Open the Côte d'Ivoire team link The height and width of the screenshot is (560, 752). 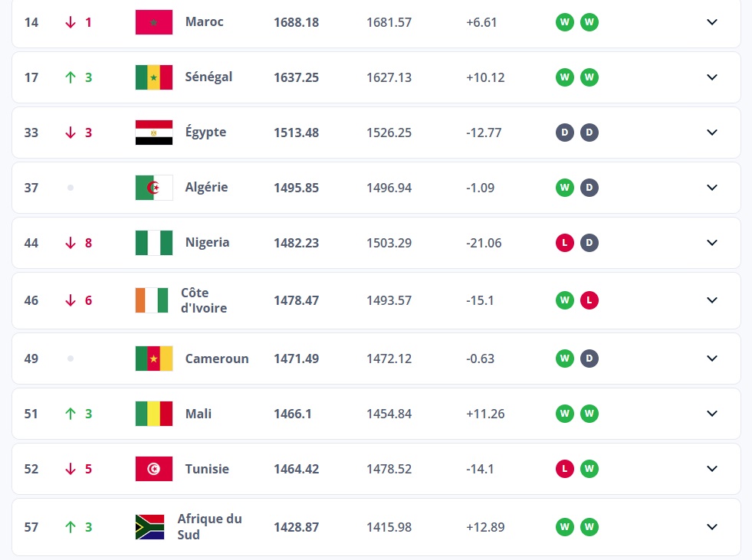click(x=204, y=300)
